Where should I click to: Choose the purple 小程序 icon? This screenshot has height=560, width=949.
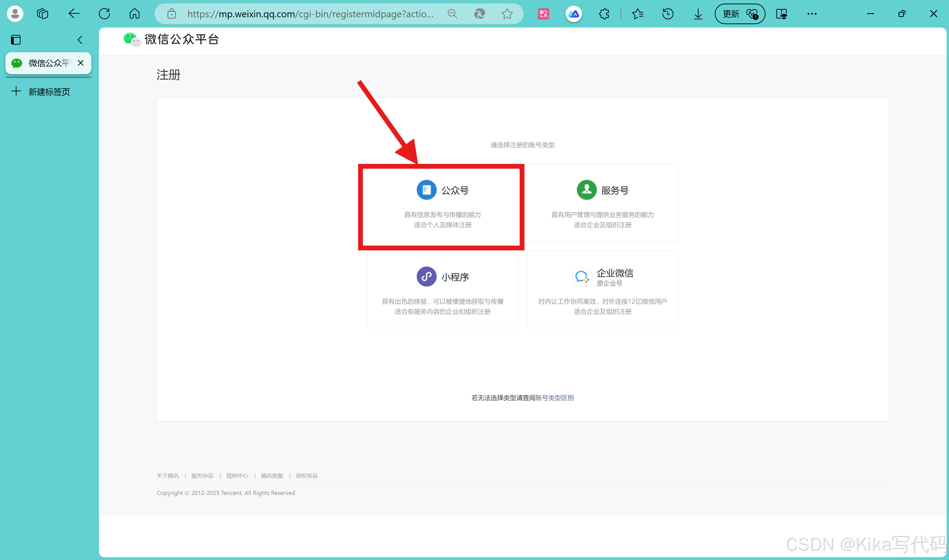pyautogui.click(x=426, y=277)
